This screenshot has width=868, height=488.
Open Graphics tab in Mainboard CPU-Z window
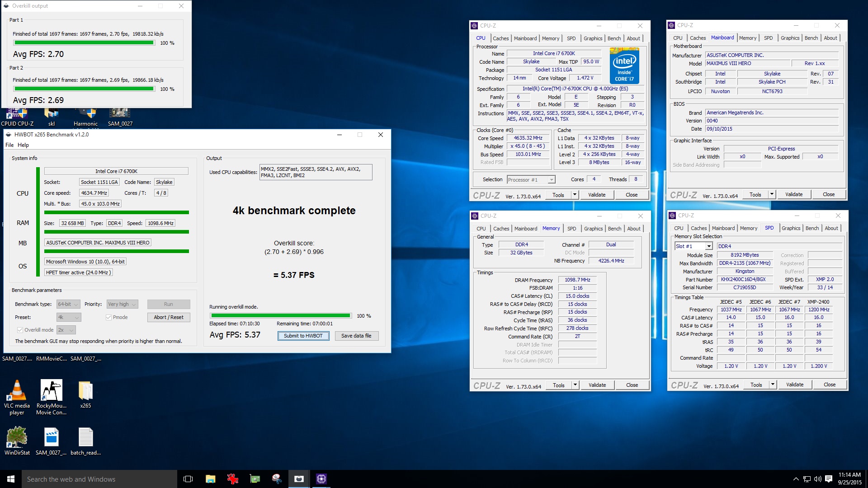click(790, 38)
